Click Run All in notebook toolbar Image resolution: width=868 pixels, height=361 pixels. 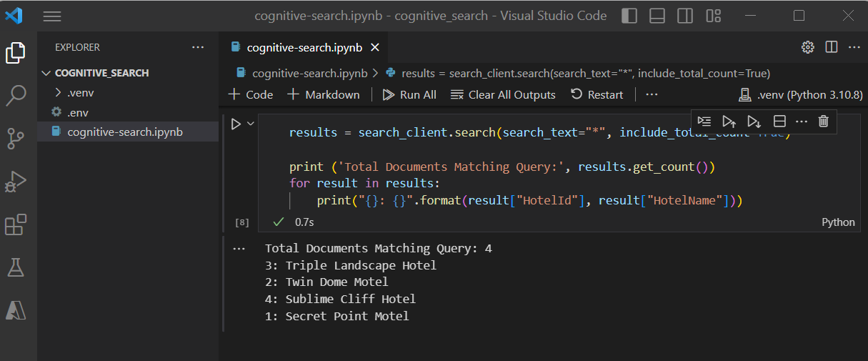(x=409, y=94)
